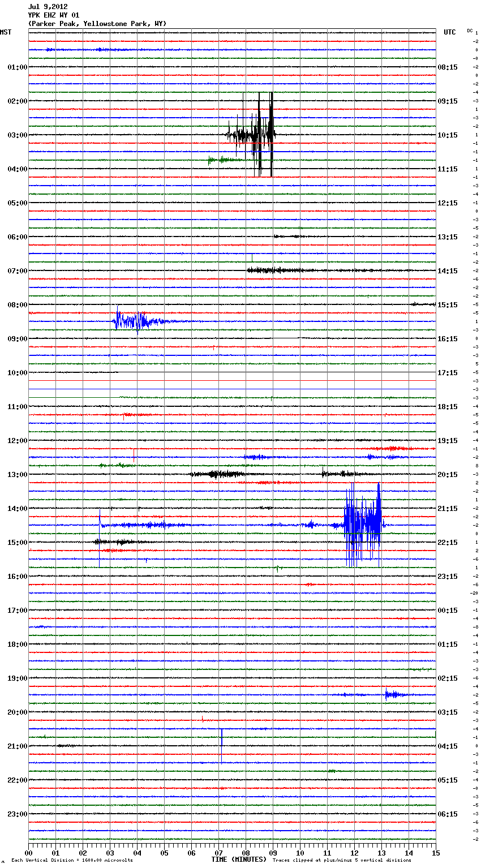Screen dimensions: 481x868
Task: Select the 11:00 MST row label
Action: pyautogui.click(x=18, y=407)
